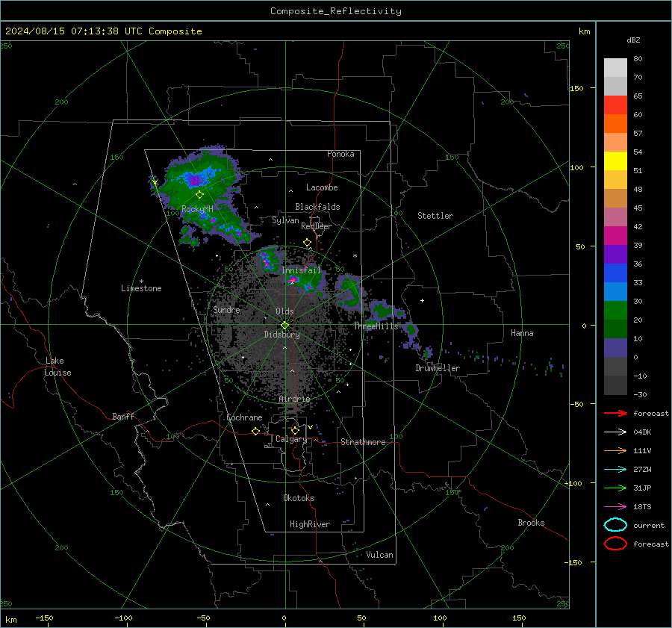This screenshot has height=628, width=672.
Task: Click the red 65 dBZ color swatch
Action: tap(615, 105)
